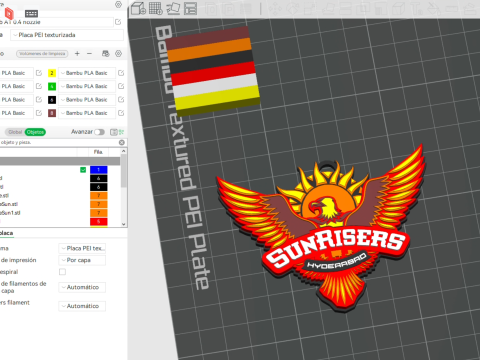Edit filament 6 Bambu PLA Basic preset
This screenshot has width=480, height=360.
(121, 100)
